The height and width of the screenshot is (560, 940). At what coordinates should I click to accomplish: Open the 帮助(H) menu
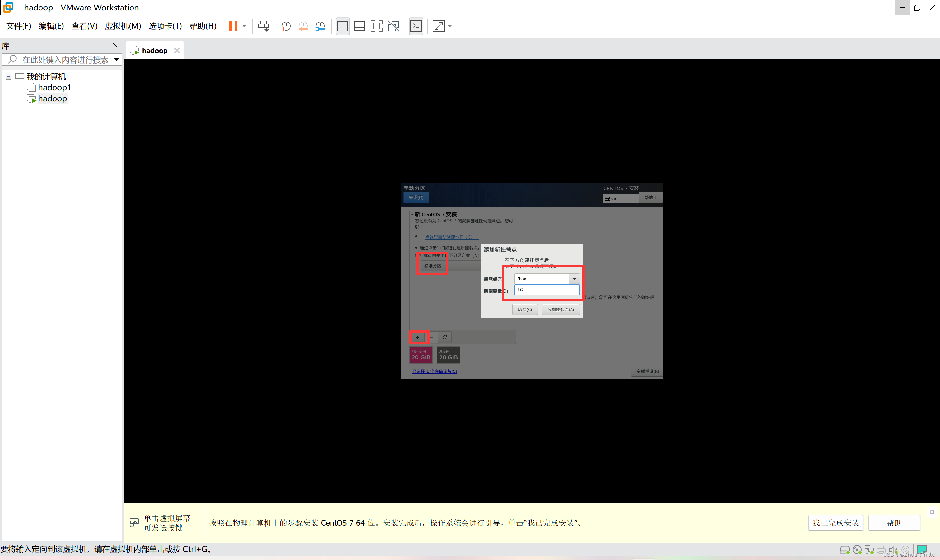pos(203,26)
